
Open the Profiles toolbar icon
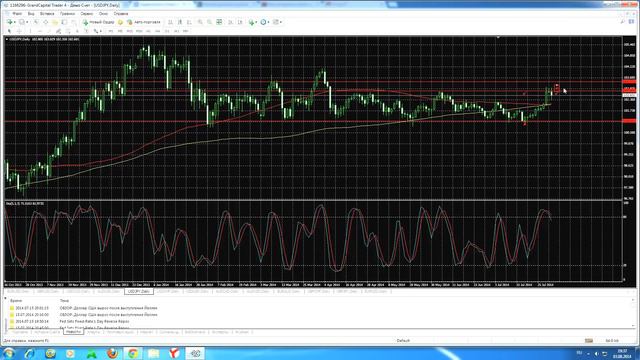[21, 22]
